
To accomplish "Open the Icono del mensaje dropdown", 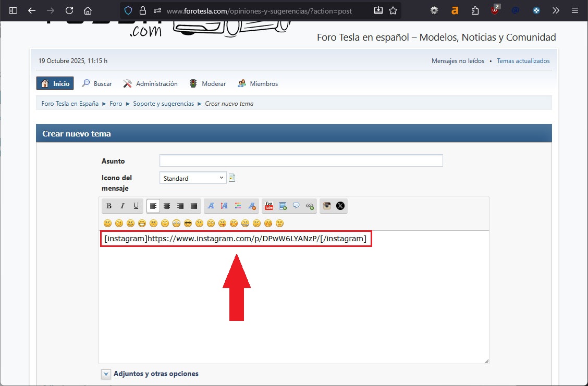I will click(x=193, y=178).
